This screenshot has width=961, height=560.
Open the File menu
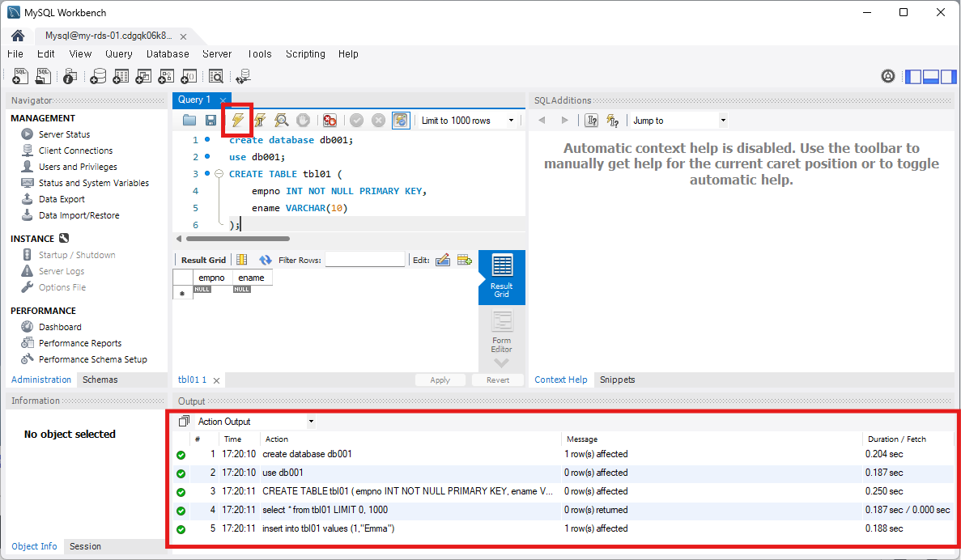15,54
